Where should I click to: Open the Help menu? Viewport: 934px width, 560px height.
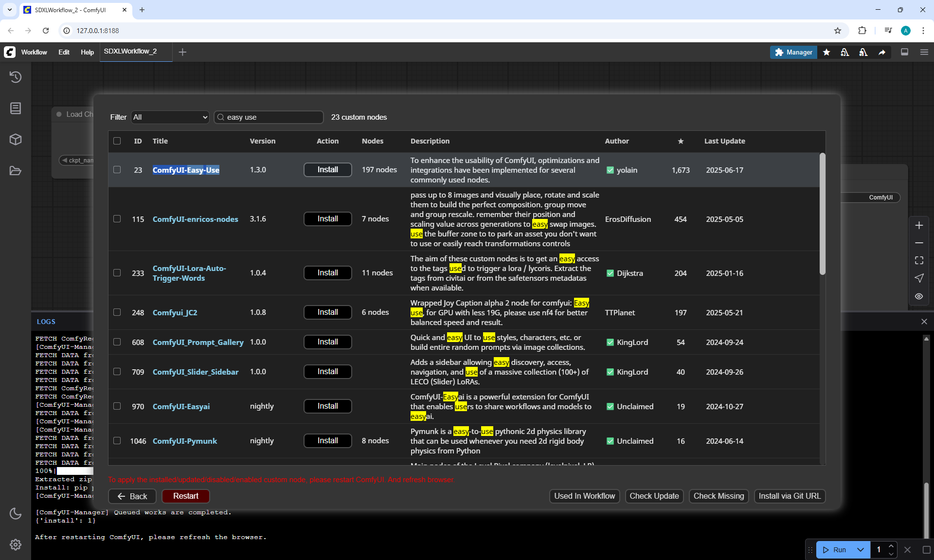(87, 52)
